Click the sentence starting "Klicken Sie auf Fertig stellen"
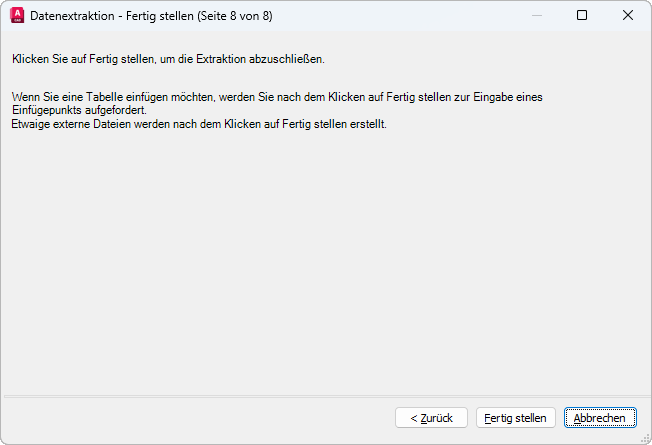Viewport: 652px width, 445px height. coord(168,60)
